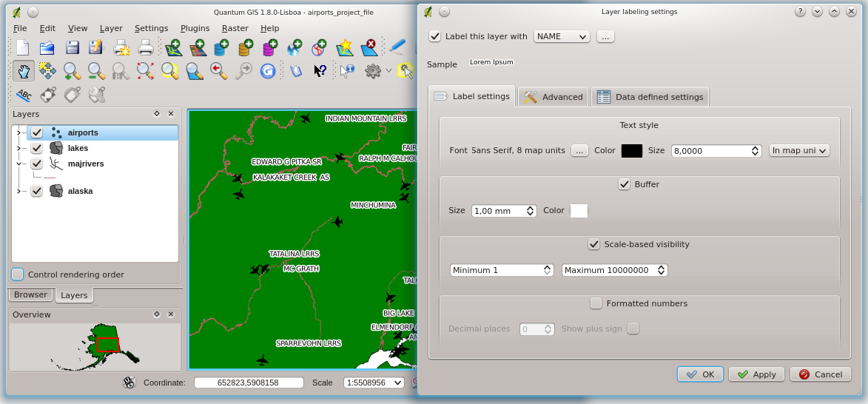The image size is (868, 404).
Task: Click the black text Color swatch
Action: click(x=631, y=150)
